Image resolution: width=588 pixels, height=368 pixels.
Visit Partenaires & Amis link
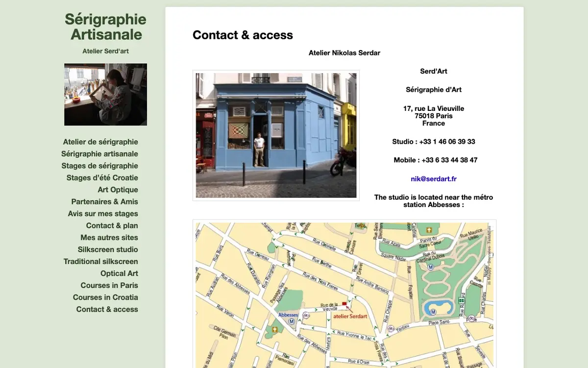pos(104,202)
